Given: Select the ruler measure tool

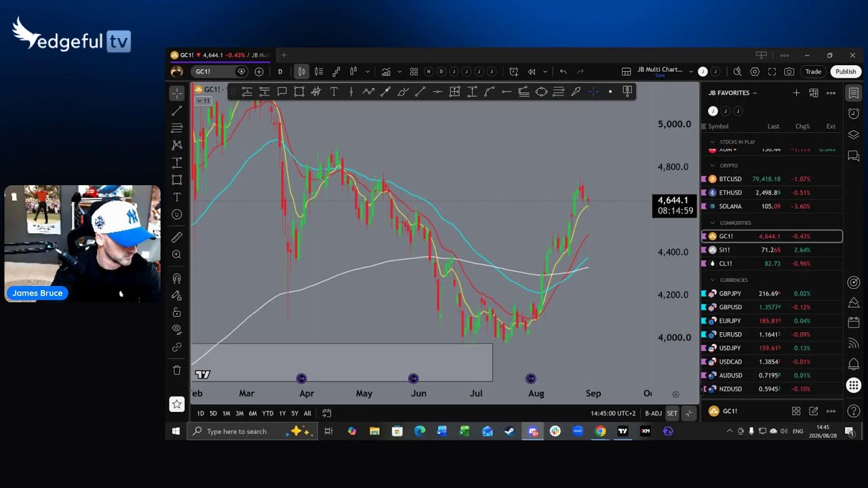Looking at the screenshot, I should (x=177, y=237).
